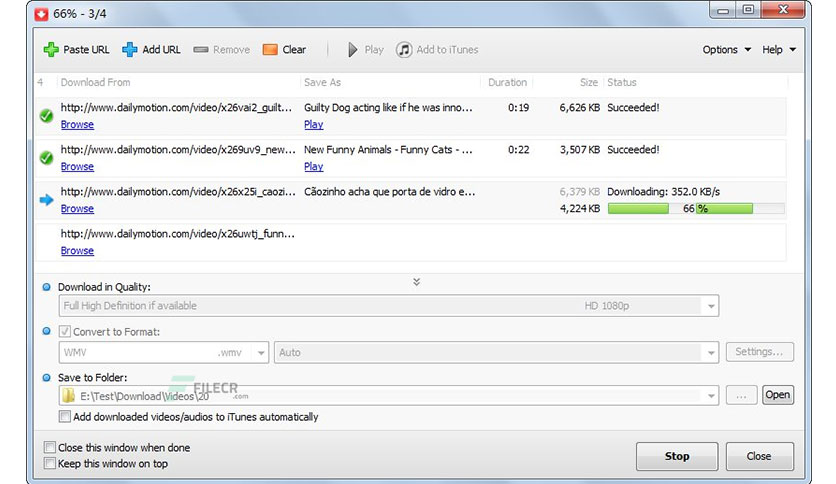This screenshot has height=484, width=836.
Task: Click the Play triangle icon in the toolbar
Action: pyautogui.click(x=352, y=50)
